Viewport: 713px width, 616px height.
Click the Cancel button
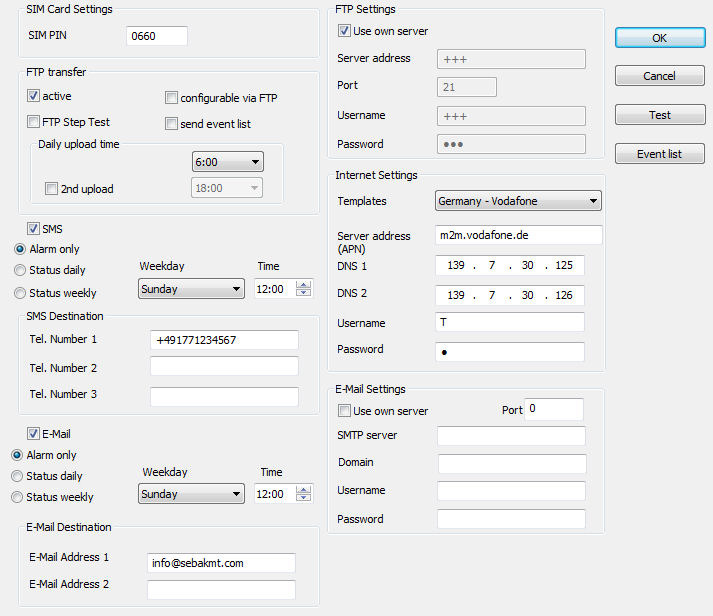(x=660, y=75)
